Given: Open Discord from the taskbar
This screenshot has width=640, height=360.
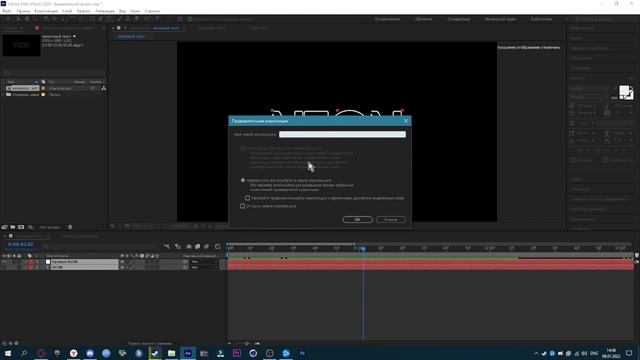Looking at the screenshot, I should point(90,353).
